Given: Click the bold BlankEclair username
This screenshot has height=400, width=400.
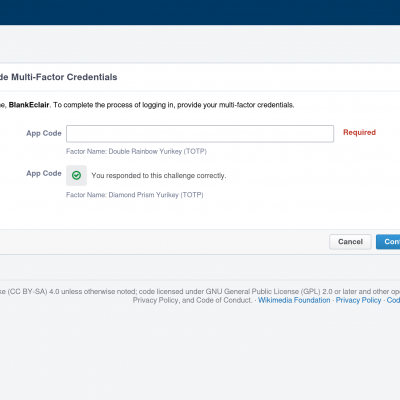Looking at the screenshot, I should [29, 105].
